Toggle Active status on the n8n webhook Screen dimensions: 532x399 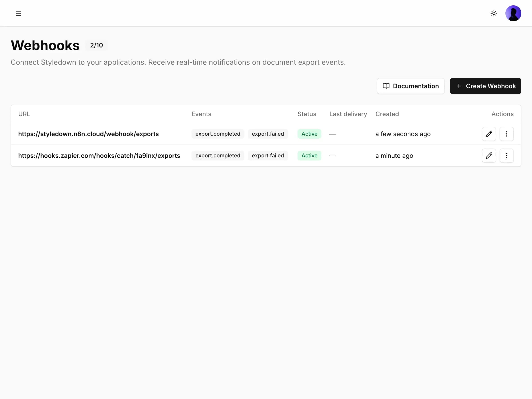click(x=309, y=134)
